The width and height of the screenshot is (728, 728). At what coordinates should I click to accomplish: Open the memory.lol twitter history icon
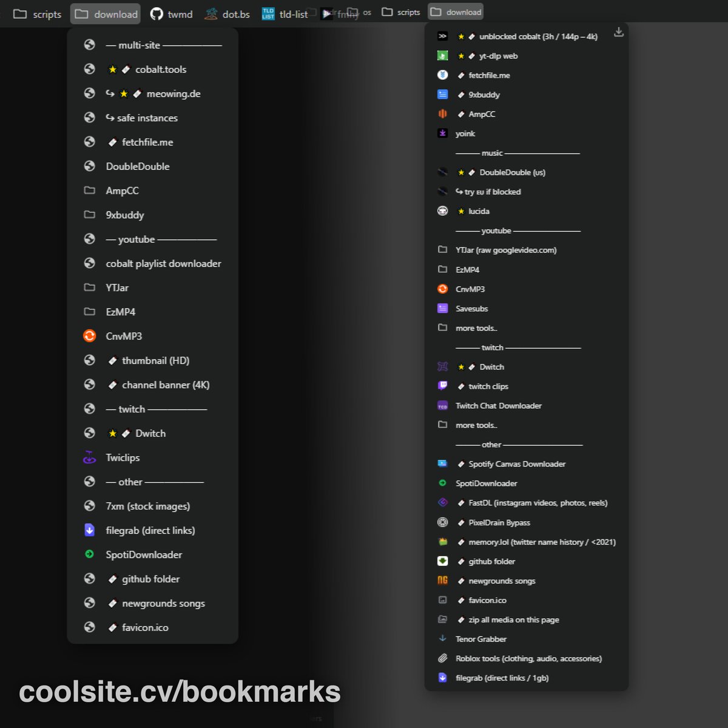click(442, 542)
